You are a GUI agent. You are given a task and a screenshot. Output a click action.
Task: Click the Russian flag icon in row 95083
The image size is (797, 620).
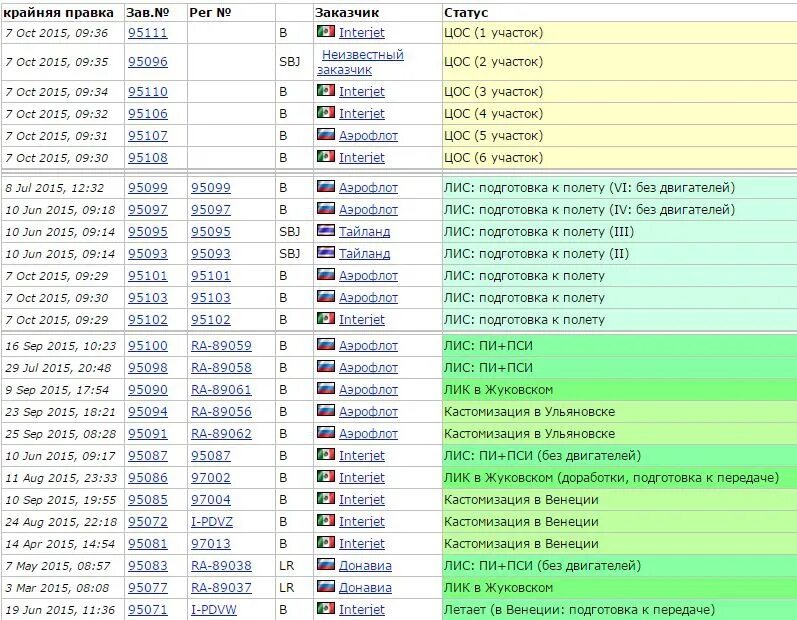[x=326, y=565]
